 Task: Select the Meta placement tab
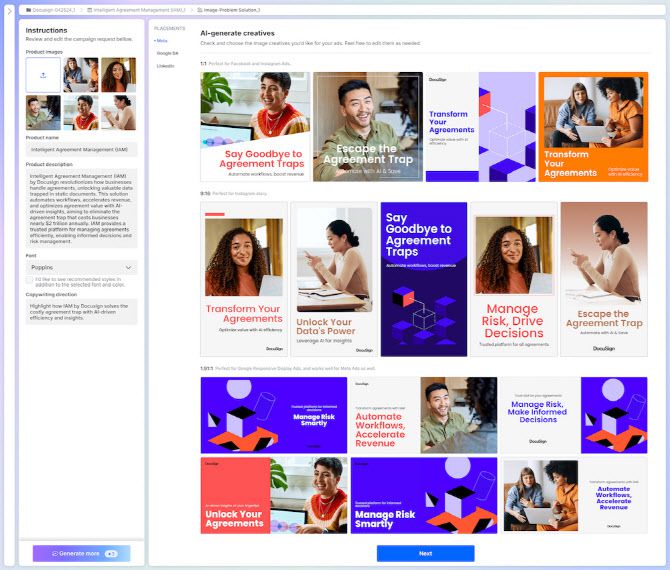162,40
